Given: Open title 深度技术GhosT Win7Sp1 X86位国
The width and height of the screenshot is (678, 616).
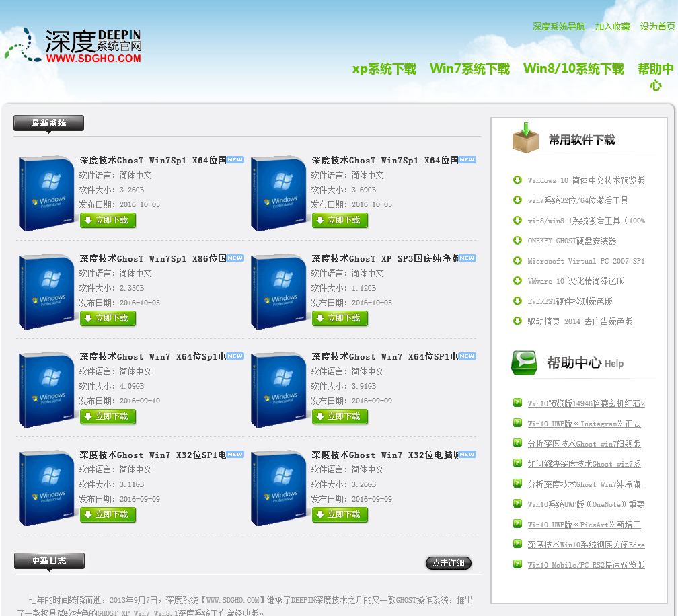Looking at the screenshot, I should (153, 258).
